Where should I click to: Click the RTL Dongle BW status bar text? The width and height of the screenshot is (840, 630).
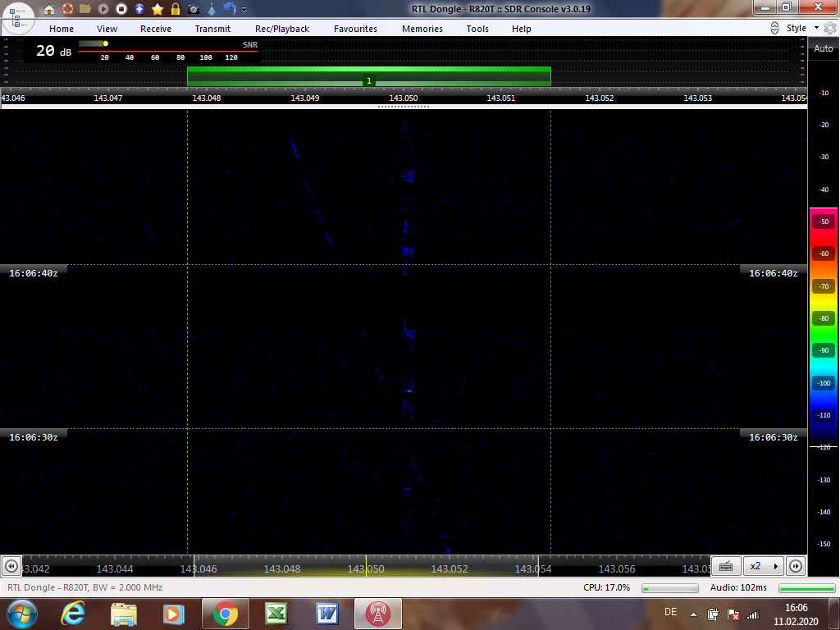(x=84, y=587)
